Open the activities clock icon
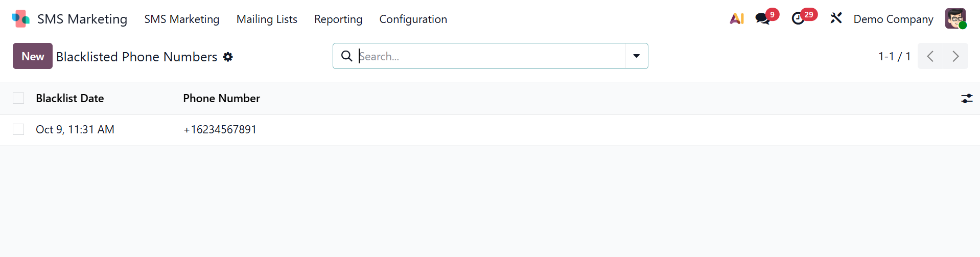The height and width of the screenshot is (257, 980). (798, 19)
